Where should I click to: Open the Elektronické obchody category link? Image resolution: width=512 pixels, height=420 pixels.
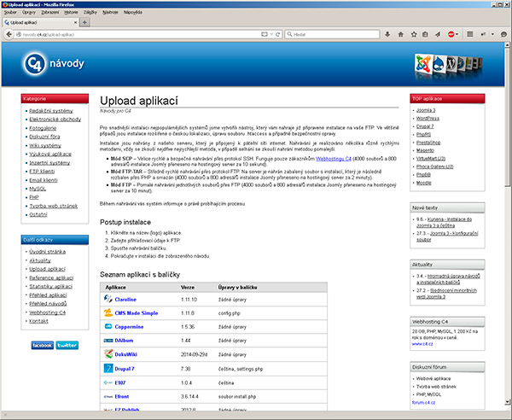click(x=55, y=120)
